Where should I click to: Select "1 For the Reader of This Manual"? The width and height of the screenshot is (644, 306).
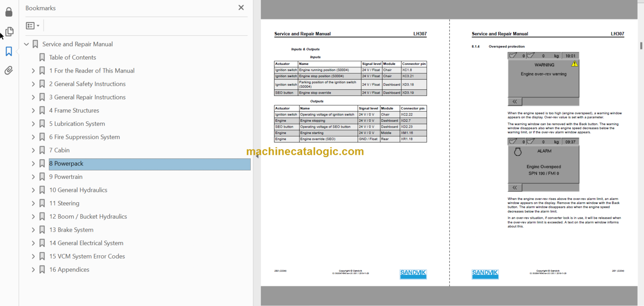92,71
